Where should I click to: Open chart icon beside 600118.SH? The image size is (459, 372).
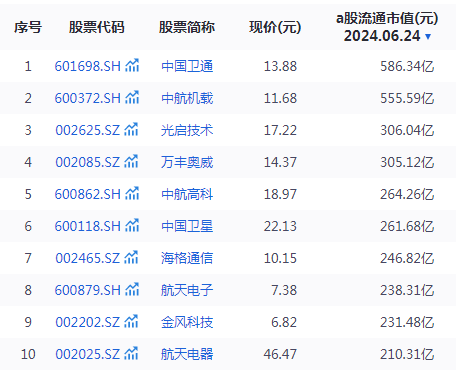tap(132, 226)
